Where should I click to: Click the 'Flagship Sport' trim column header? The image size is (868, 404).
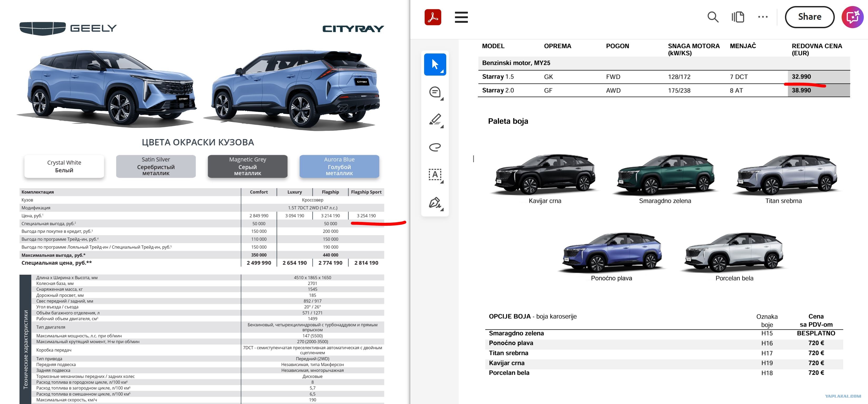coord(366,192)
